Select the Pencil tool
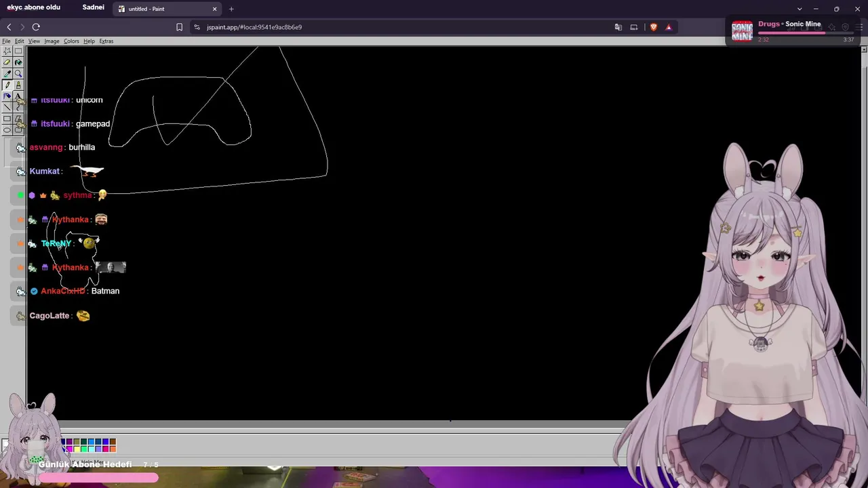Image resolution: width=868 pixels, height=488 pixels. point(7,85)
